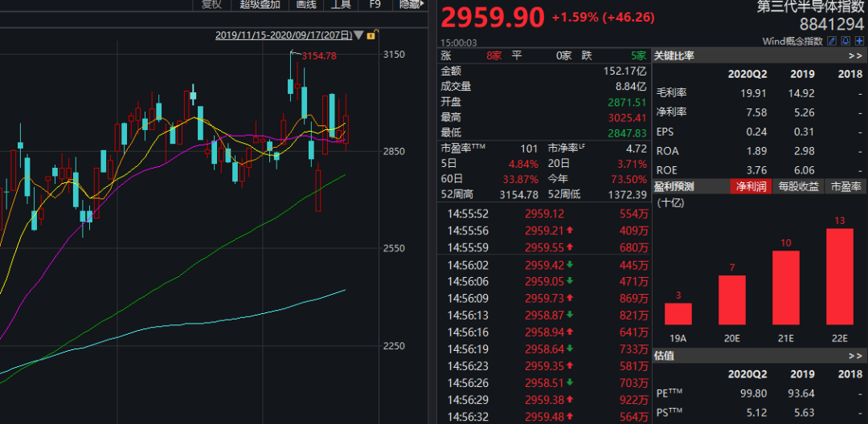Click the date range 2019/11/15-2020/09/17 link
Screen dimensions: 868x424
pyautogui.click(x=284, y=35)
